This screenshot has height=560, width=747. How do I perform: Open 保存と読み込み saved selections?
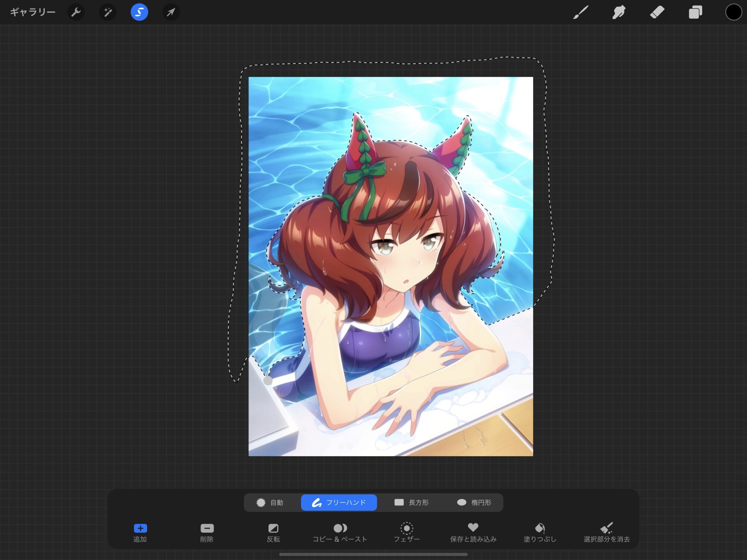pos(473,532)
